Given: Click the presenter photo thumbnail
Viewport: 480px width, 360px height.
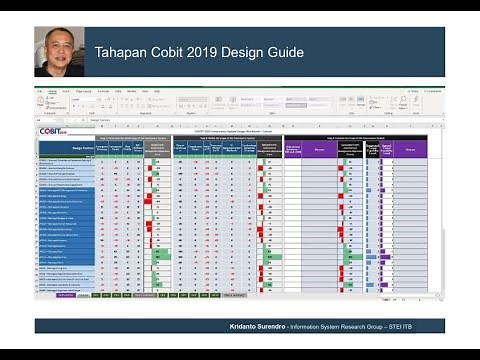Looking at the screenshot, I should [59, 52].
